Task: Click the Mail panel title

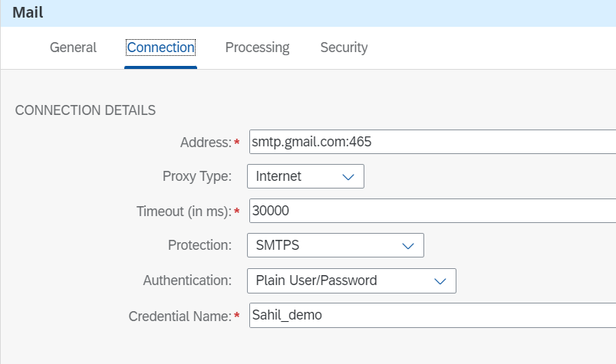Action: pyautogui.click(x=28, y=13)
